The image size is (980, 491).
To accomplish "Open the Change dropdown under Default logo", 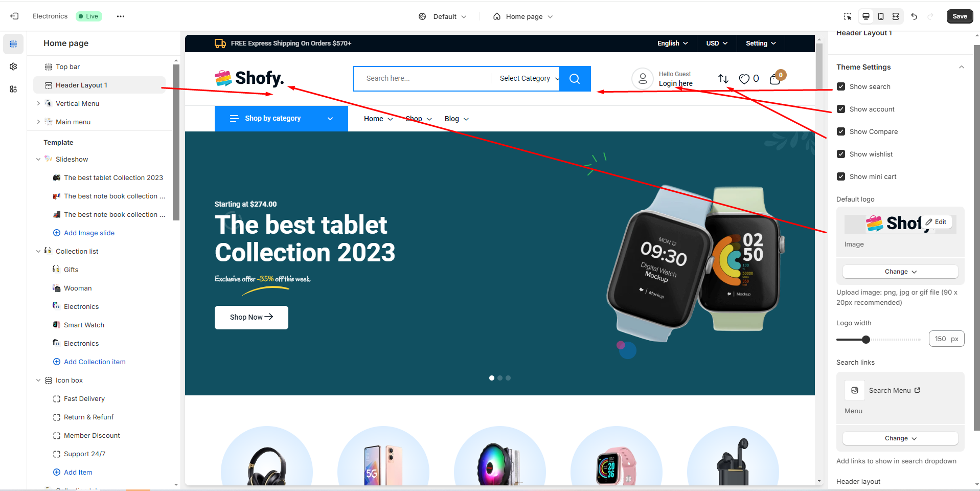I will [900, 272].
